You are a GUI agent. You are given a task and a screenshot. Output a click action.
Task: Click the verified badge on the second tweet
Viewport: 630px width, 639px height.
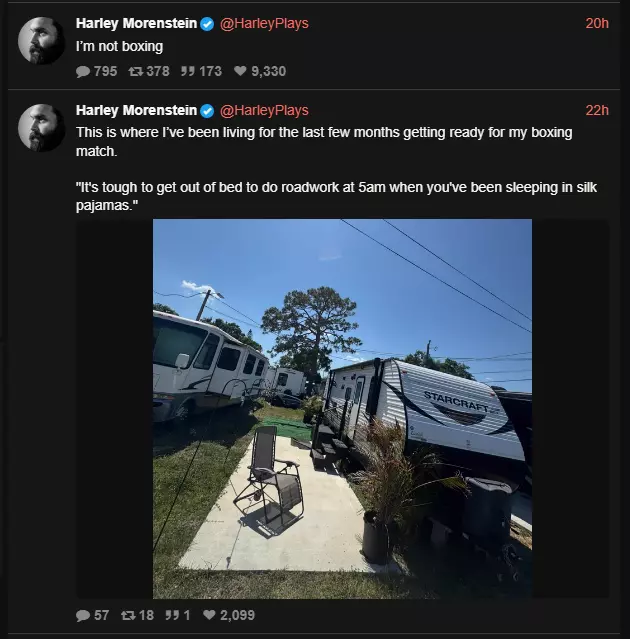click(207, 111)
